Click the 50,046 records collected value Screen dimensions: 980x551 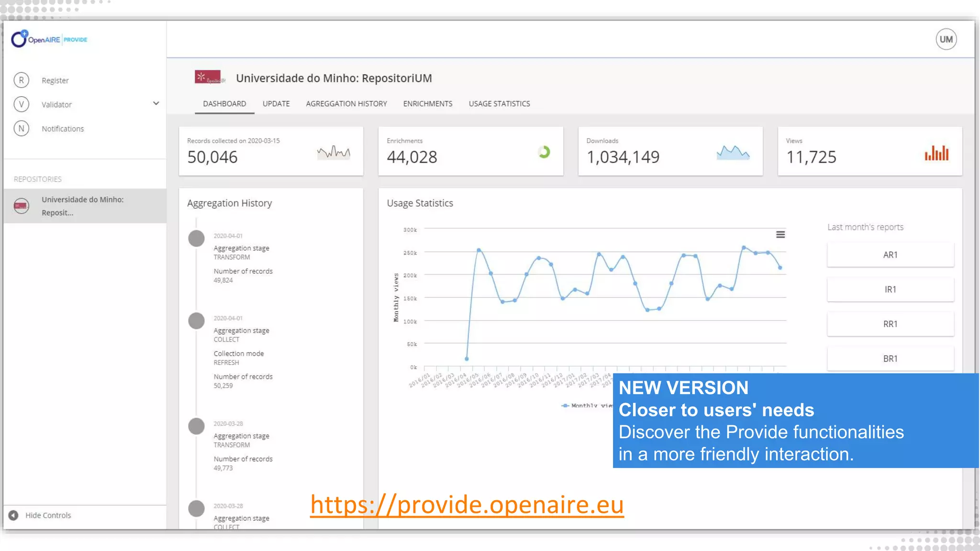(212, 157)
